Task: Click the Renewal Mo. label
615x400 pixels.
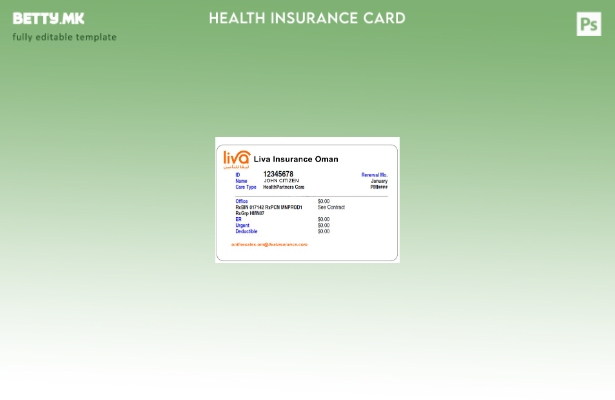Action: click(374, 175)
